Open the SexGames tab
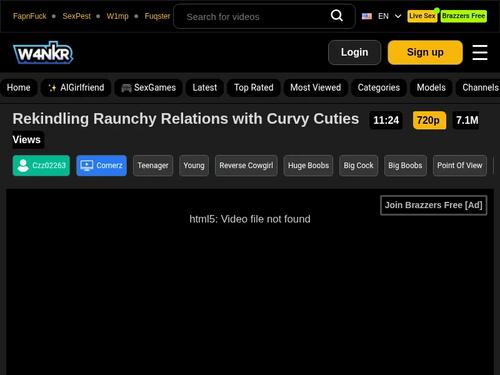Screen dimensions: 500x375 click(148, 88)
